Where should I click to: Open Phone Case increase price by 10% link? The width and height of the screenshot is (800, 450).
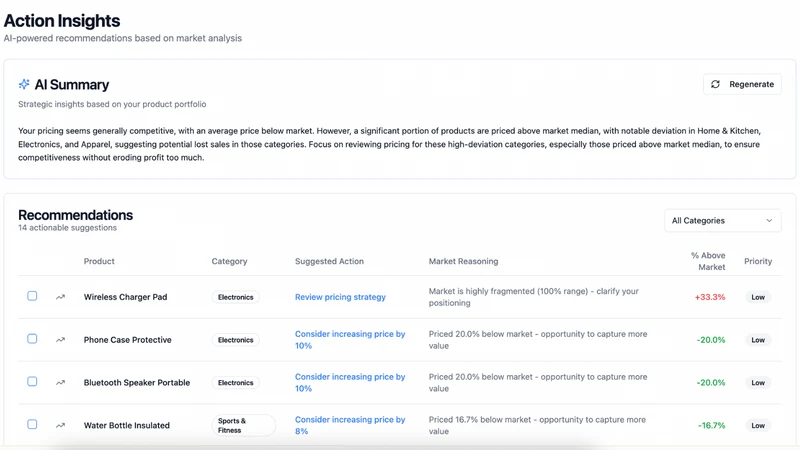point(350,340)
